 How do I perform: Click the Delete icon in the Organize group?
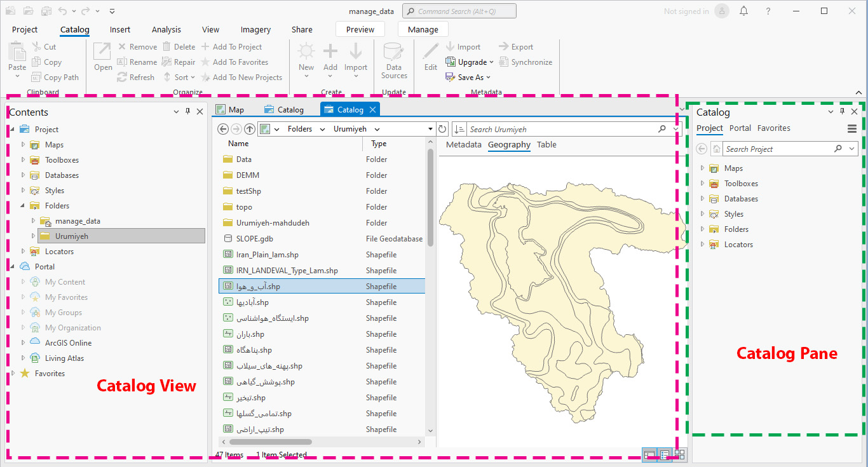(166, 46)
